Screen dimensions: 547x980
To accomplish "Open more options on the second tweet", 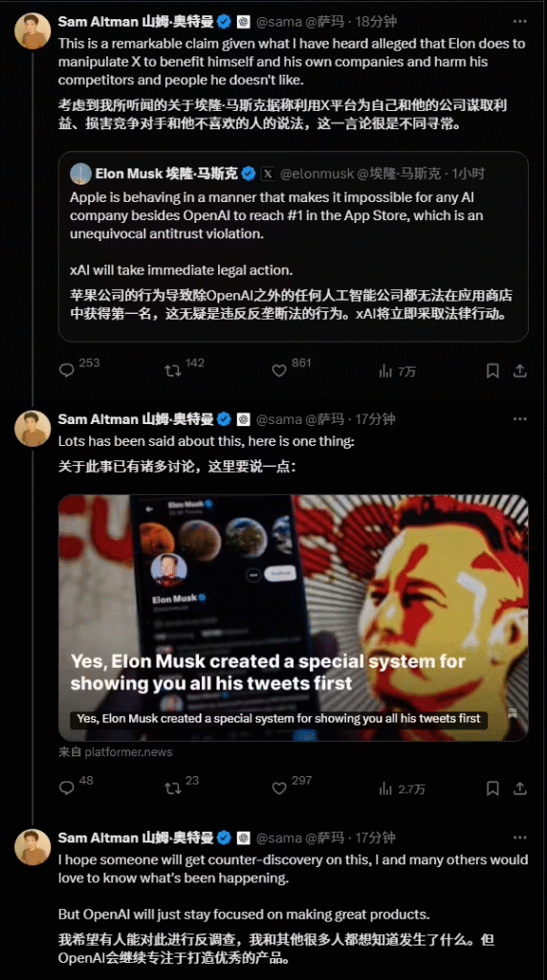I will (519, 419).
